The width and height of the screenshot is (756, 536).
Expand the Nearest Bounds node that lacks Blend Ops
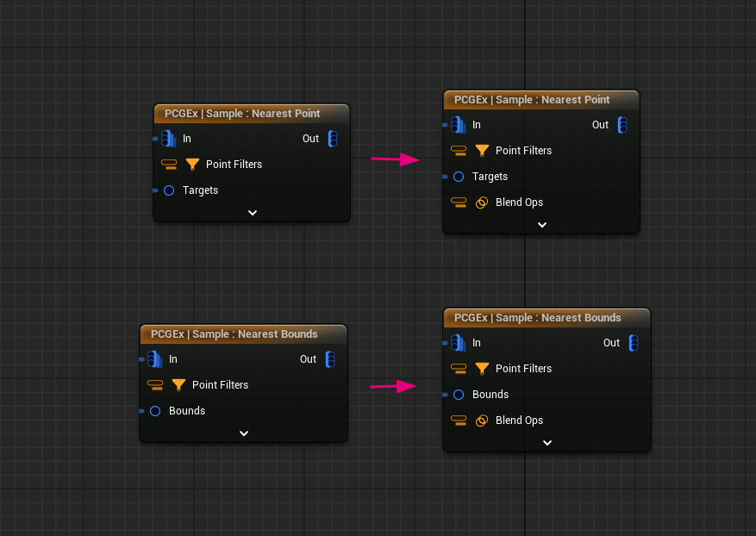click(x=244, y=433)
